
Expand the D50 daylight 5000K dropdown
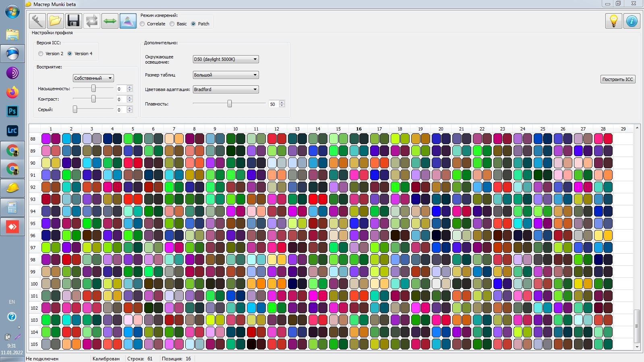(x=226, y=59)
